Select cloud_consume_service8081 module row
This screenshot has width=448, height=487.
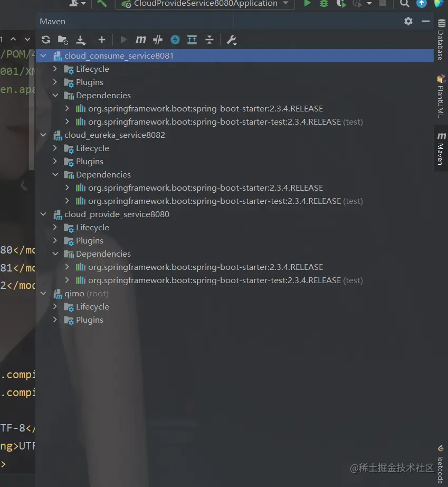[234, 56]
